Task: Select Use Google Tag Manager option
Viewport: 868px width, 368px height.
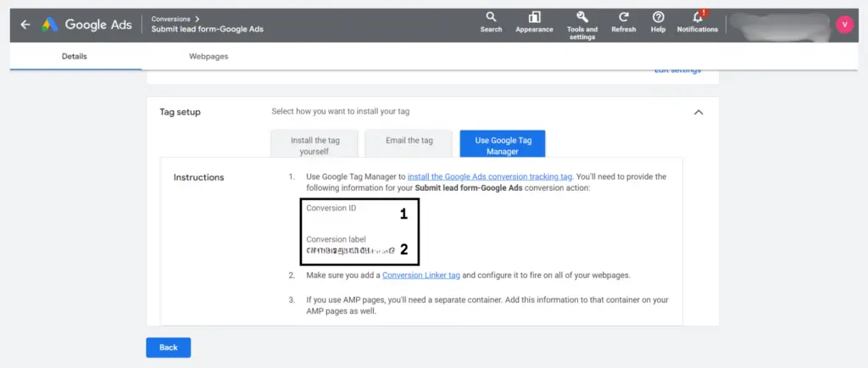Action: (503, 146)
